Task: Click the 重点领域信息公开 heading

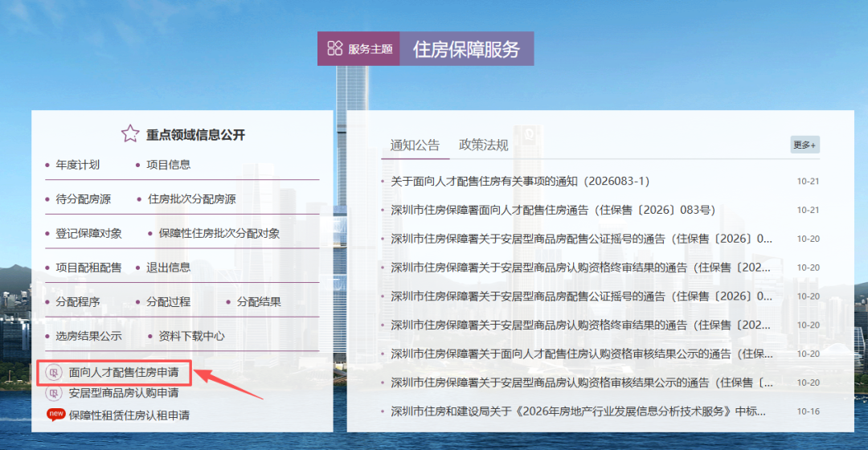Action: point(195,134)
